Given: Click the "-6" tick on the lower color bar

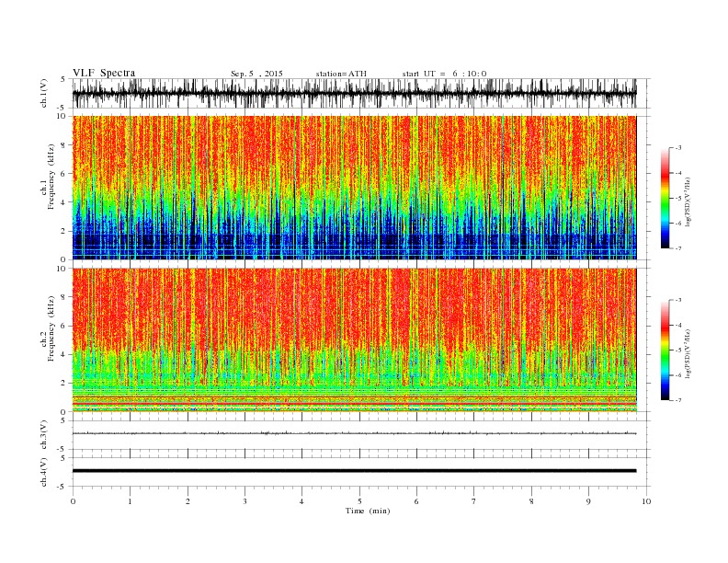Looking at the screenshot, I should point(677,375).
